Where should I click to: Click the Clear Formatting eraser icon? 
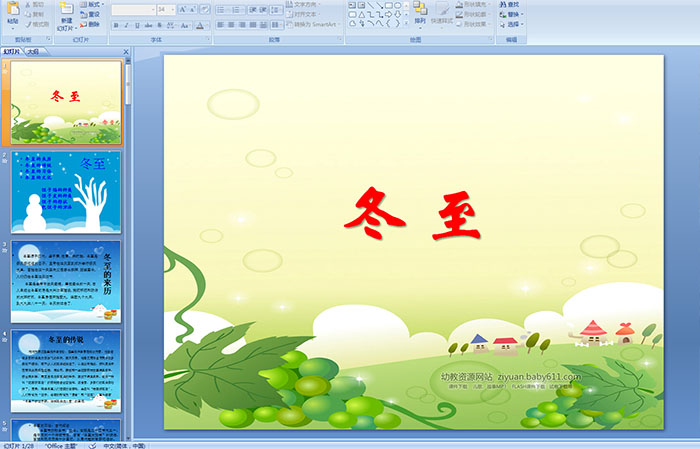pos(205,9)
